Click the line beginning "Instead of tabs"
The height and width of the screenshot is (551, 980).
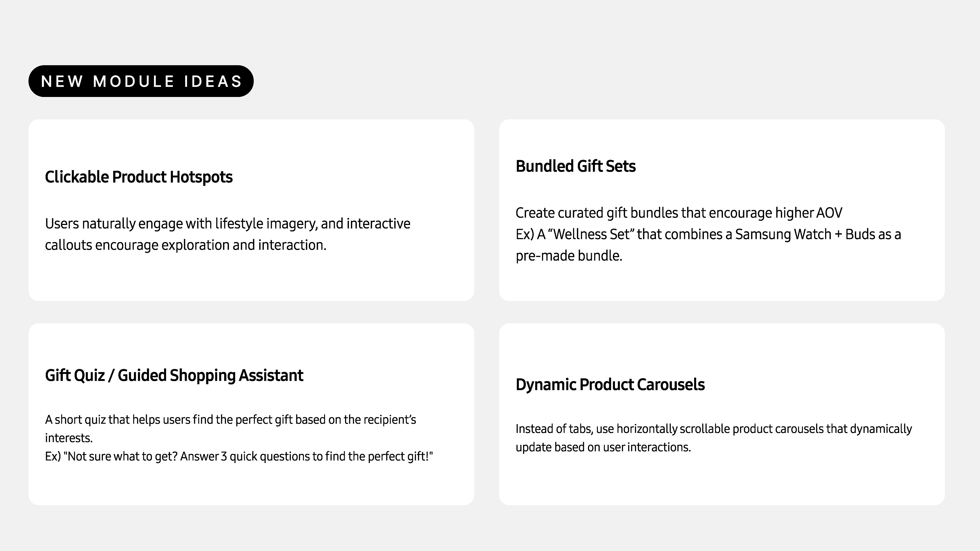713,429
